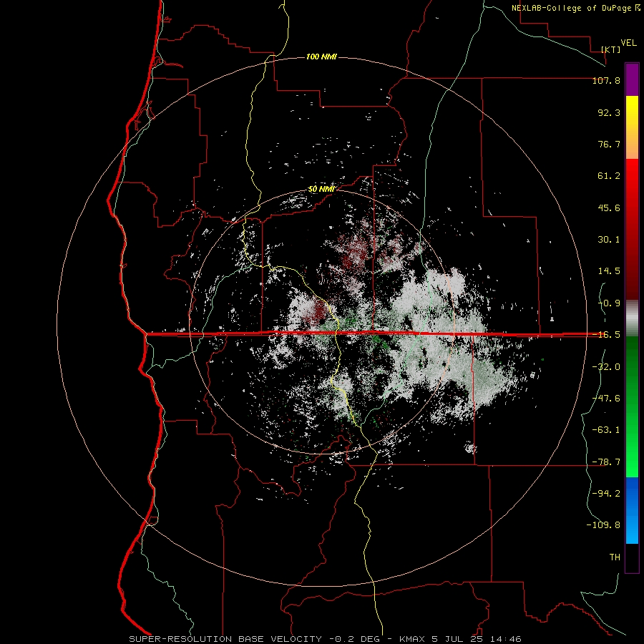Click the VEL legend title
Image resolution: width=644 pixels, height=644 pixels.
(628, 43)
